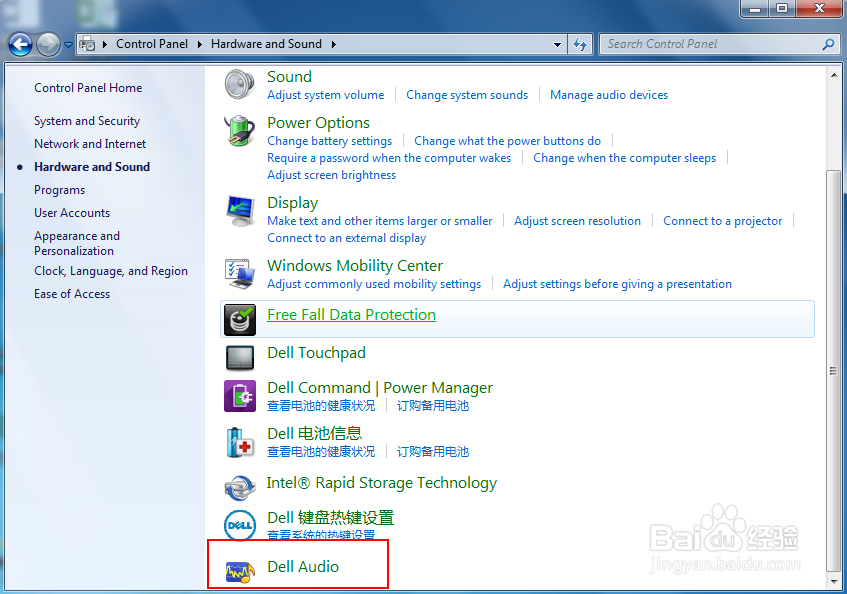Open the Power Options heading

point(319,123)
